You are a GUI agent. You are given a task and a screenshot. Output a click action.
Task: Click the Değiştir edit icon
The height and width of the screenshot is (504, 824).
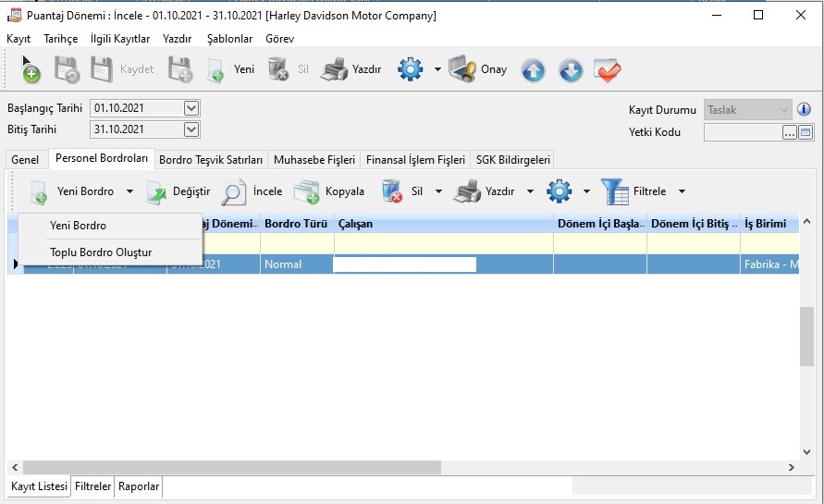pyautogui.click(x=155, y=191)
